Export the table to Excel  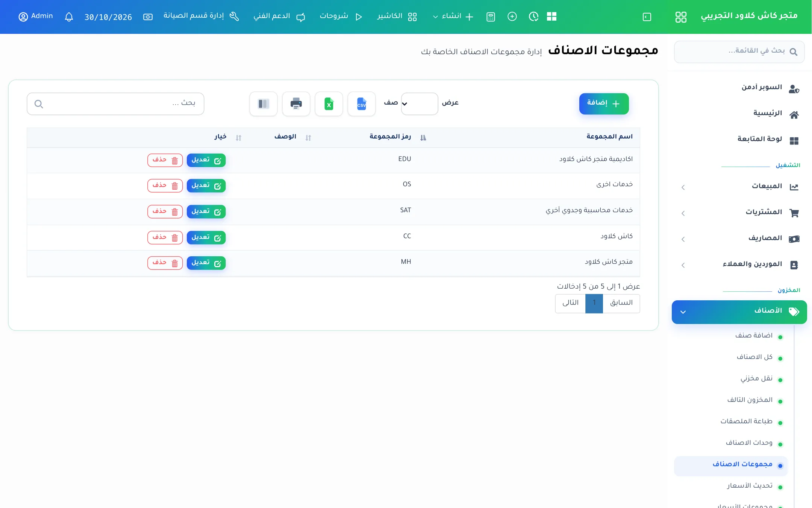click(x=329, y=104)
